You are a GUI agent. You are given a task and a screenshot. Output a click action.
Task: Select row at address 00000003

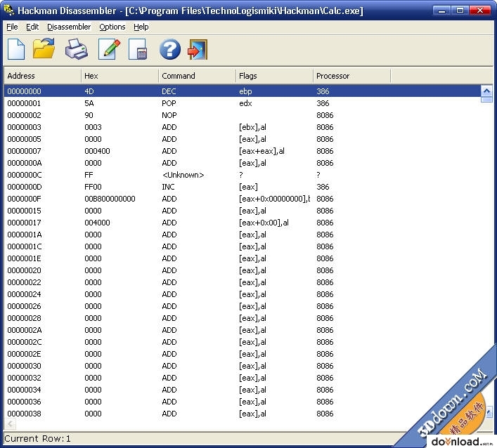tap(243, 127)
